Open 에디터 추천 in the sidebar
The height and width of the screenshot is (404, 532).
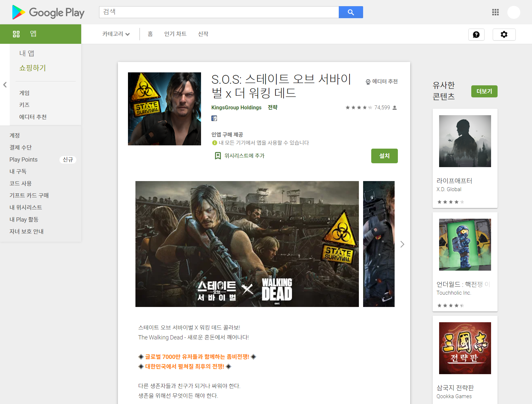click(x=33, y=117)
